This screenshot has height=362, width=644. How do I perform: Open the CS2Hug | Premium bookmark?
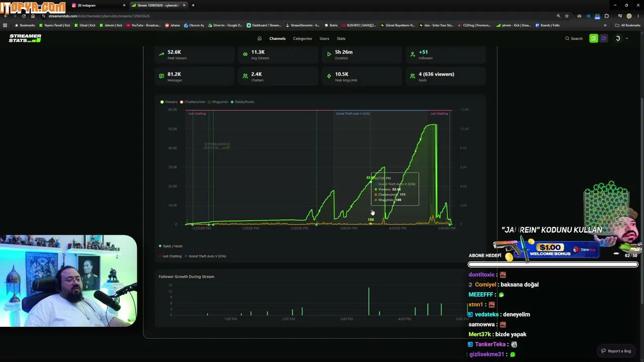tap(474, 25)
